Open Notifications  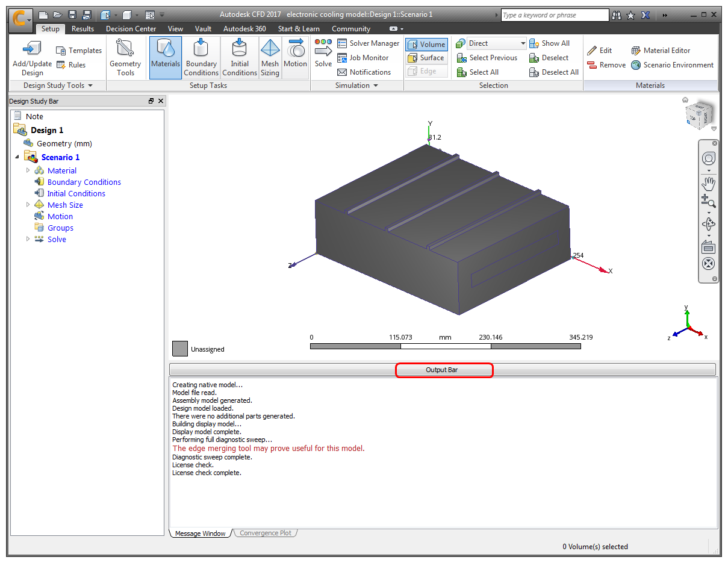pos(364,72)
